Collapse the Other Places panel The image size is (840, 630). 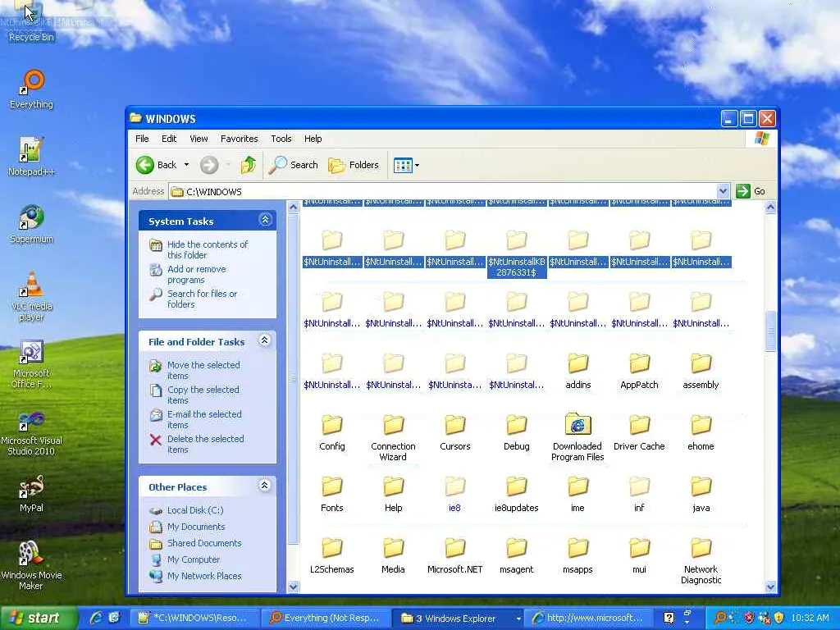265,486
